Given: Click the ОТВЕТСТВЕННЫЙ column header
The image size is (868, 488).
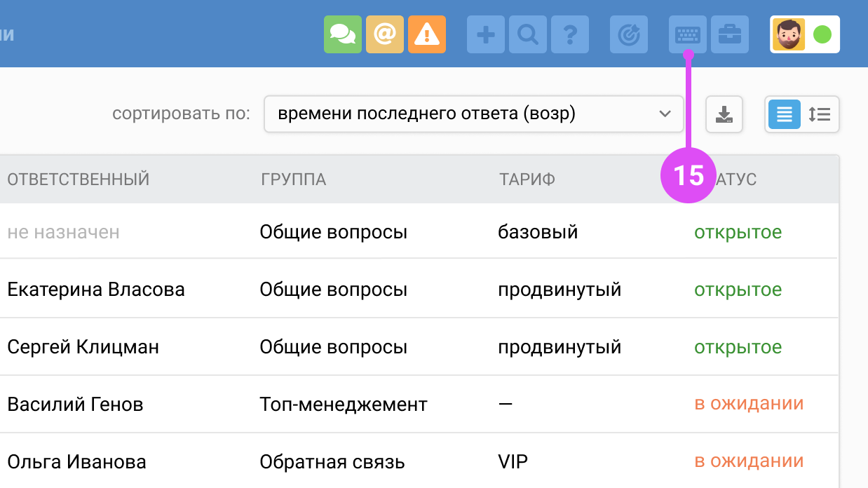Looking at the screenshot, I should click(x=79, y=179).
